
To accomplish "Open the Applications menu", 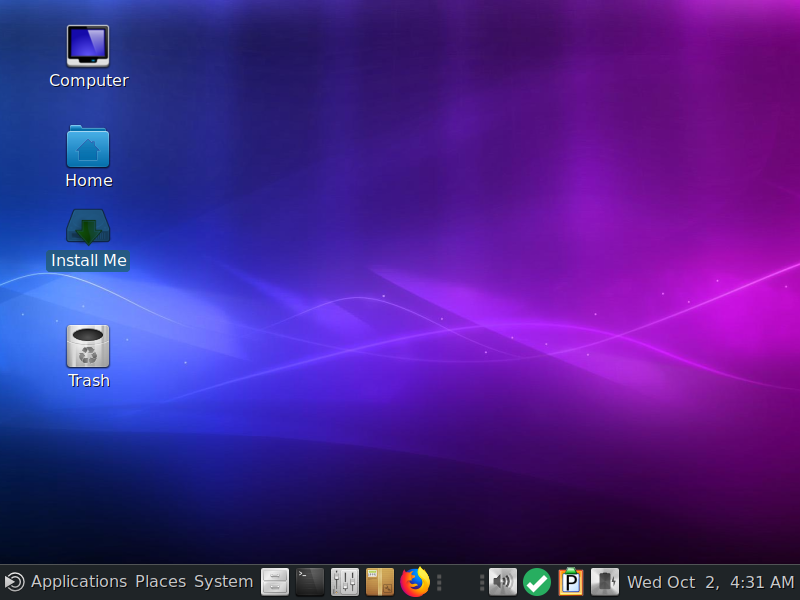I will coord(79,582).
